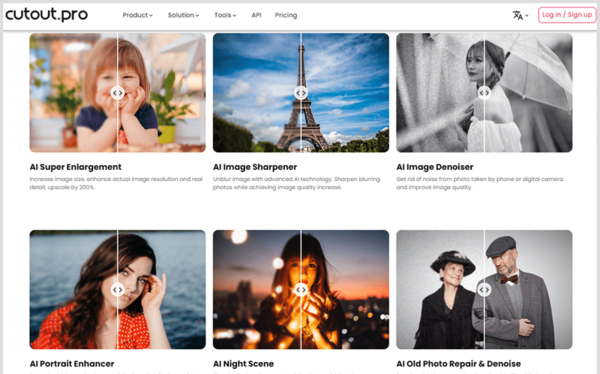Expand the Product dropdown menu

(x=137, y=15)
